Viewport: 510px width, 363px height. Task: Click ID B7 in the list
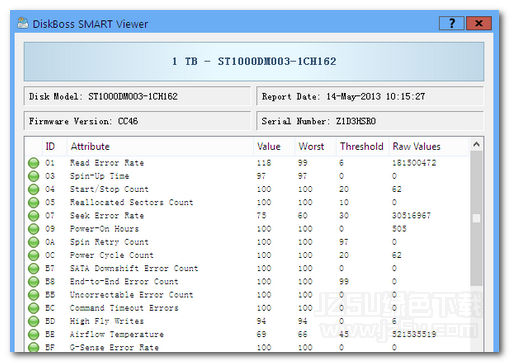pyautogui.click(x=50, y=268)
